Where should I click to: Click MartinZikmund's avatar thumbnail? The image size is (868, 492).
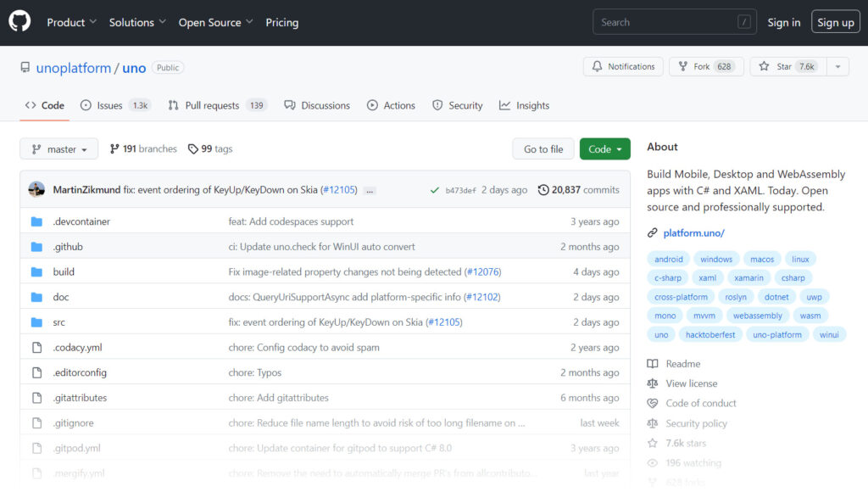coord(36,189)
